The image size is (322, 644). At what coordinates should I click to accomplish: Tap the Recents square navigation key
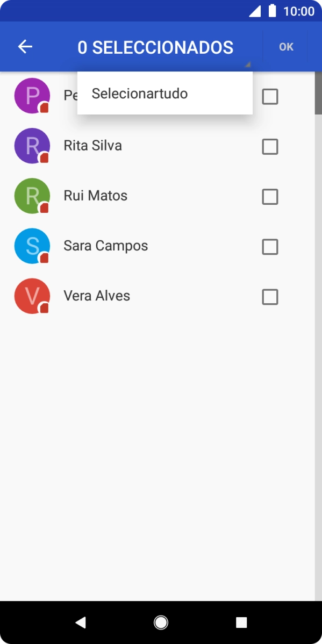click(x=241, y=622)
